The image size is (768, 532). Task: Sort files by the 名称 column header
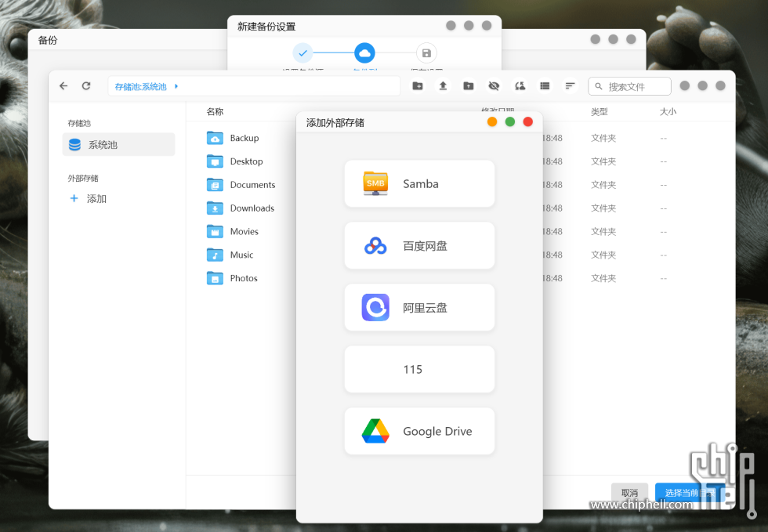click(215, 112)
